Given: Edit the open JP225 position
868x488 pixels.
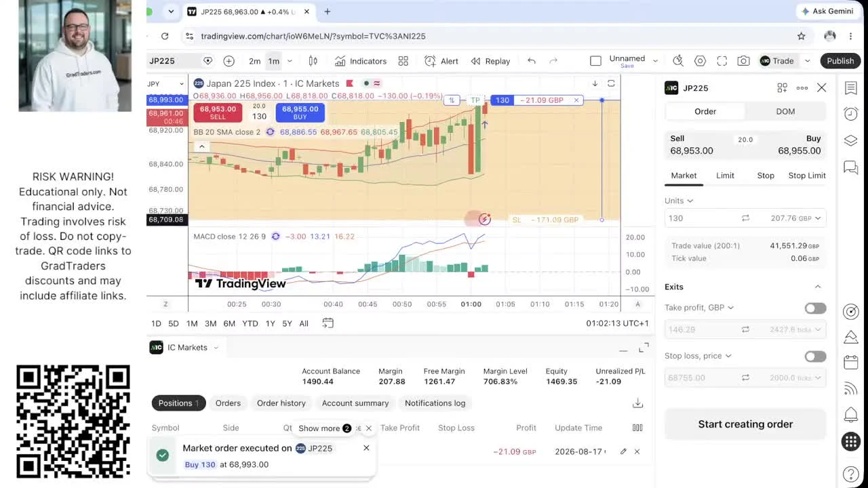Looking at the screenshot, I should tap(623, 451).
